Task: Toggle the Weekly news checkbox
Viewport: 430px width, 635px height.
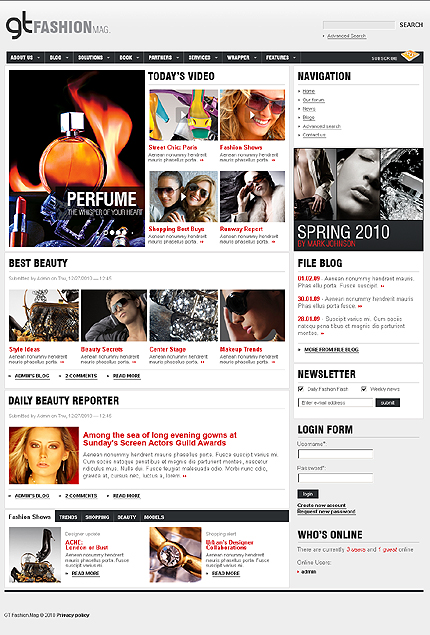Action: (x=364, y=389)
